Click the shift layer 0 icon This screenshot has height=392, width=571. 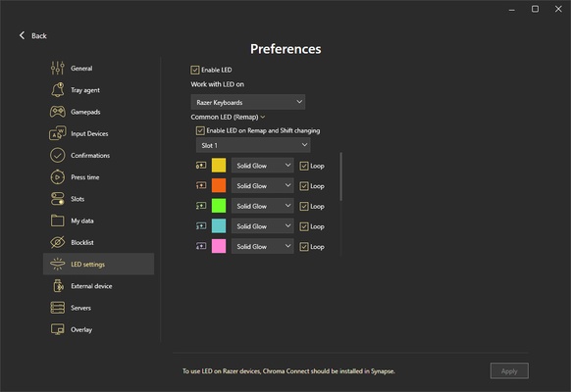point(201,166)
